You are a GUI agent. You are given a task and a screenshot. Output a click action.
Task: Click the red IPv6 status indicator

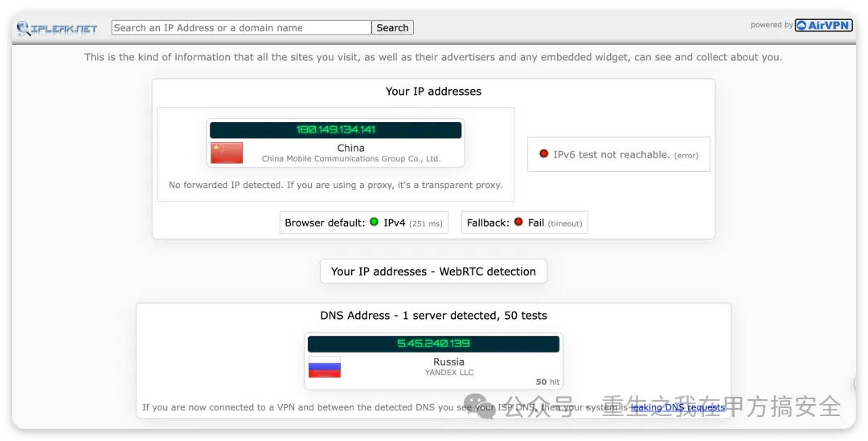coord(544,154)
